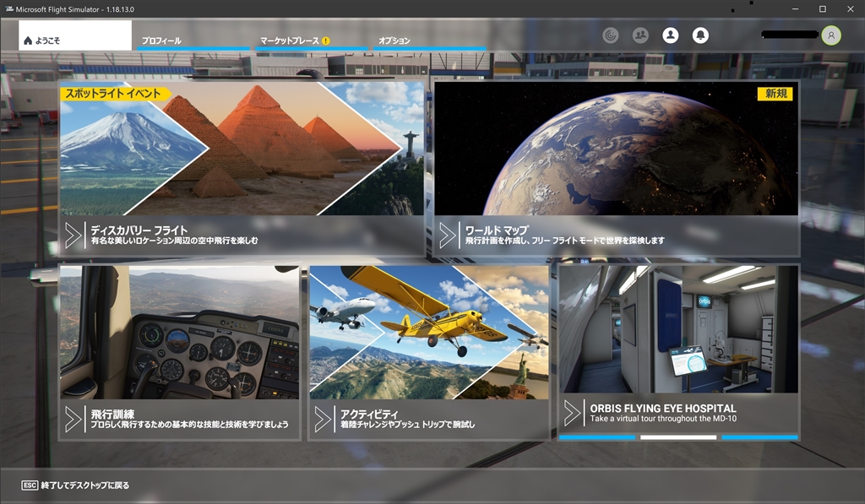This screenshot has height=504, width=865.
Task: Maximize the Flight Simulator window
Action: [823, 9]
